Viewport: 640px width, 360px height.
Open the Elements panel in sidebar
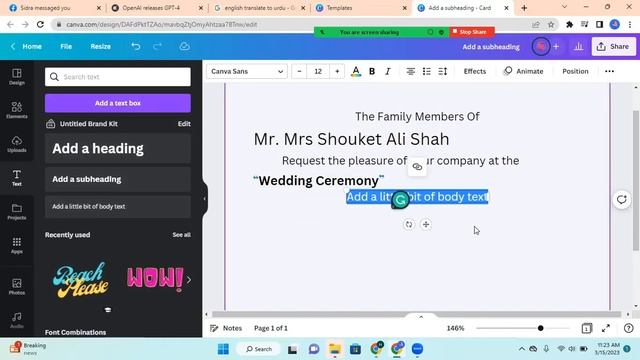click(17, 110)
